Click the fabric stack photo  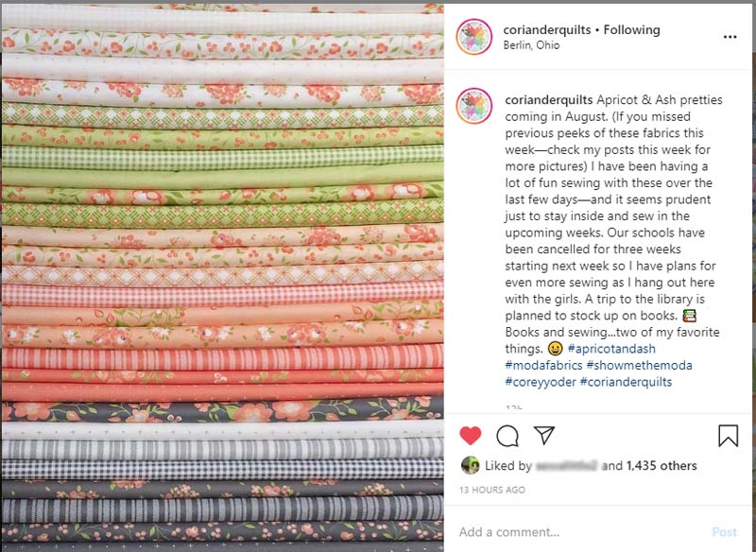click(x=222, y=277)
